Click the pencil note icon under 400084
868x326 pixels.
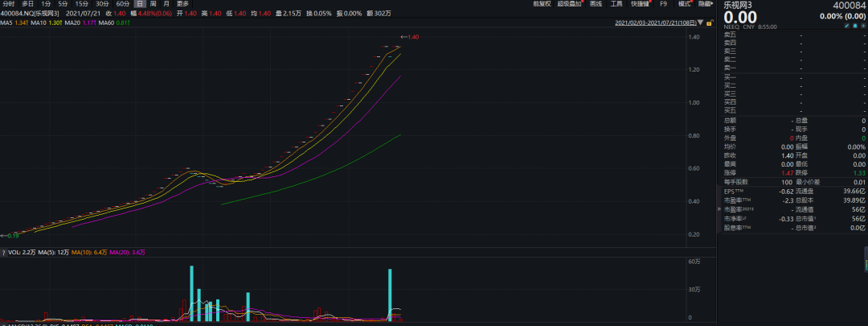coord(847,26)
